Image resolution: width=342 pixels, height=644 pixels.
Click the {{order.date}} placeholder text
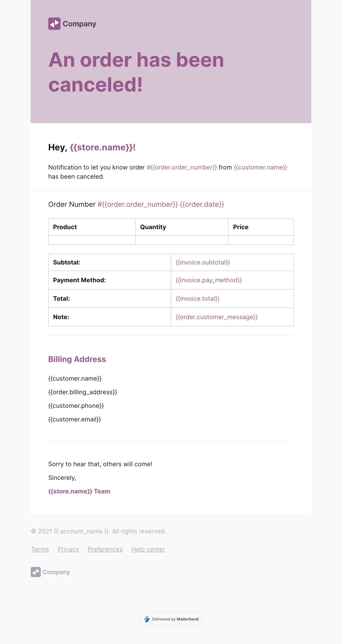tap(202, 204)
